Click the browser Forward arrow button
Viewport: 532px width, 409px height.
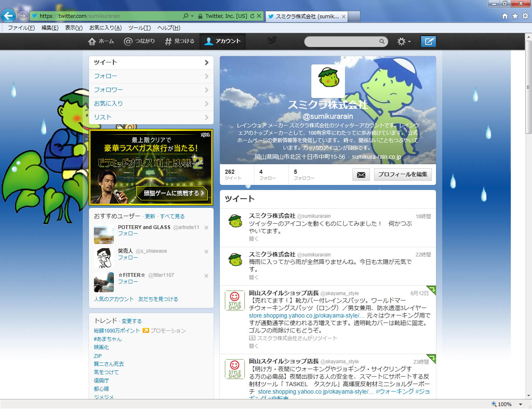(x=23, y=16)
